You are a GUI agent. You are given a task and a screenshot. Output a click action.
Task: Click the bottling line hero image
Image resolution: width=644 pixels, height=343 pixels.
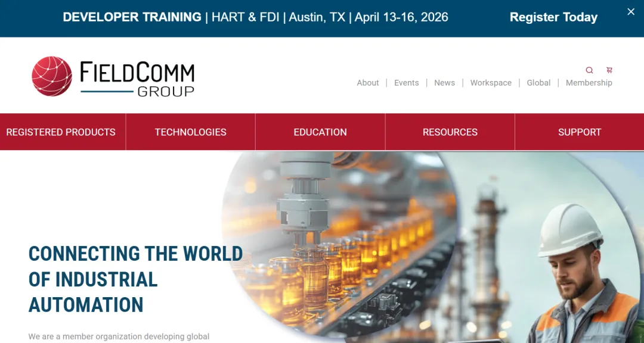coord(340,246)
